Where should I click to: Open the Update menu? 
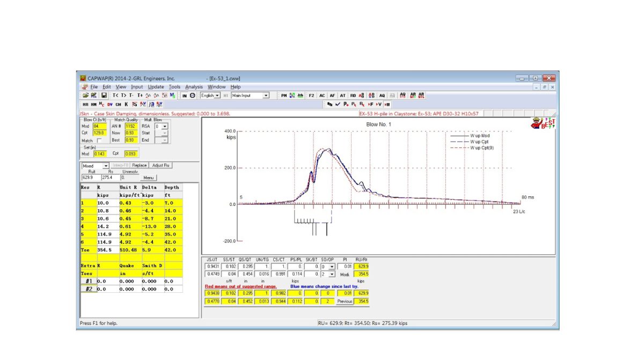[156, 87]
